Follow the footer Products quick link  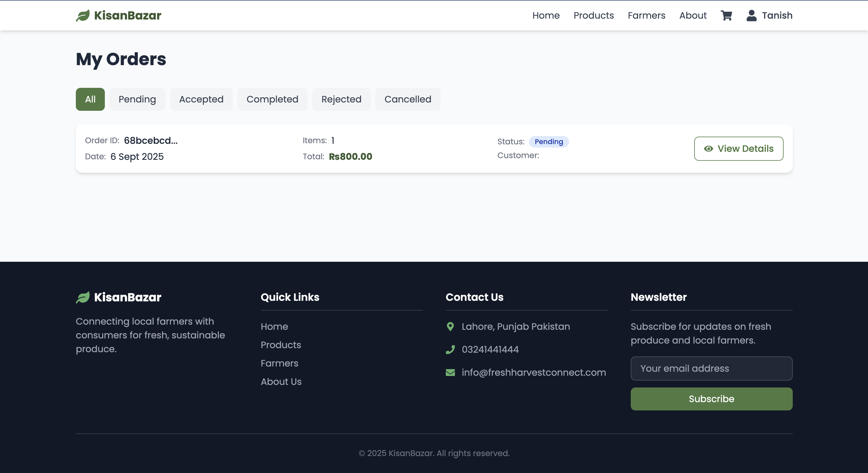click(281, 345)
